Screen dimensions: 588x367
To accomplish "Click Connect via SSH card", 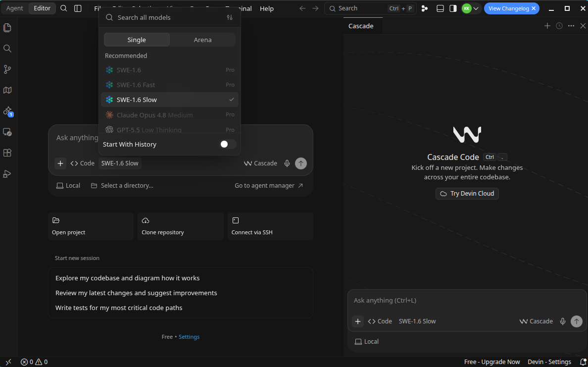I will (270, 226).
